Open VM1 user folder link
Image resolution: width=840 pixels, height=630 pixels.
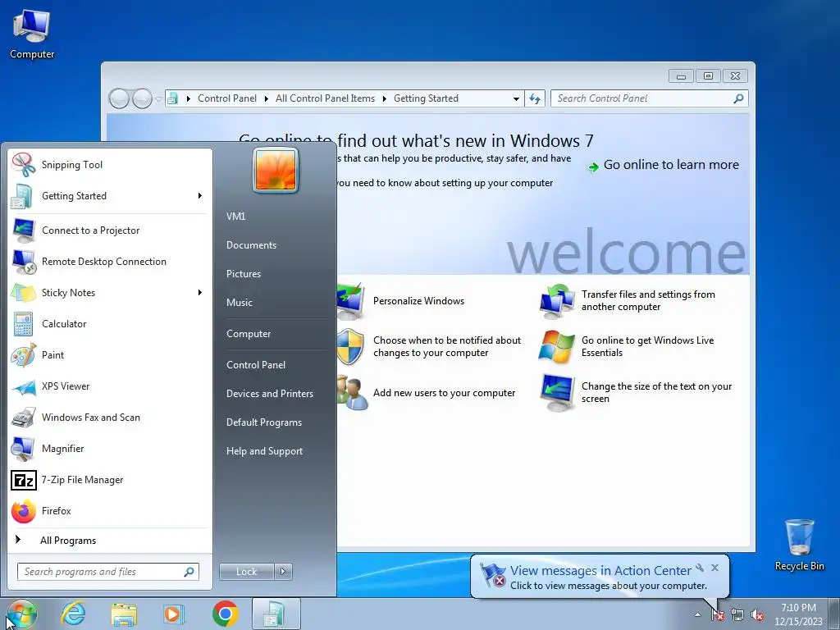click(x=235, y=217)
